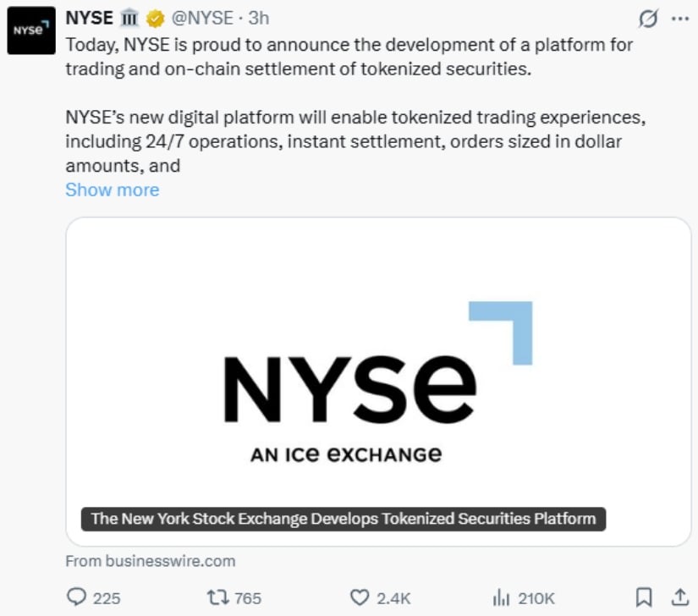The height and width of the screenshot is (616, 698).
Task: Open the share post menu
Action: [679, 597]
